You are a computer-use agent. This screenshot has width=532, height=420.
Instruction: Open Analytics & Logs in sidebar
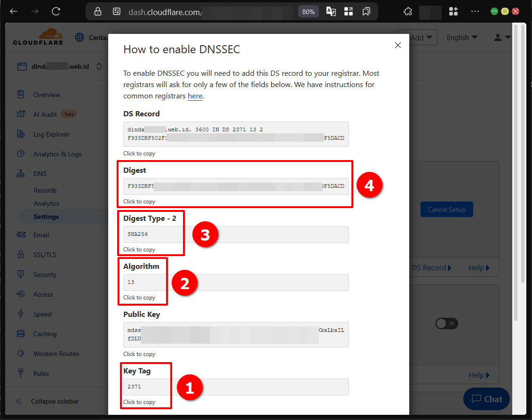coord(57,154)
